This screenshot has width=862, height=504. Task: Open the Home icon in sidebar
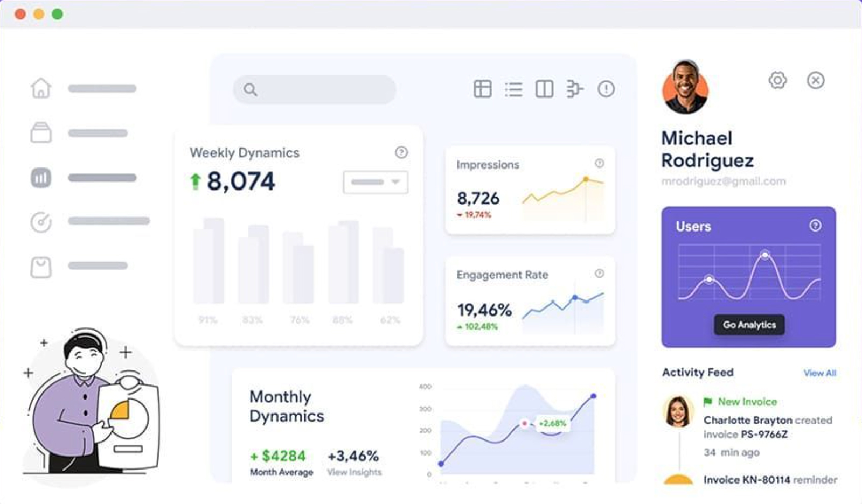click(41, 88)
